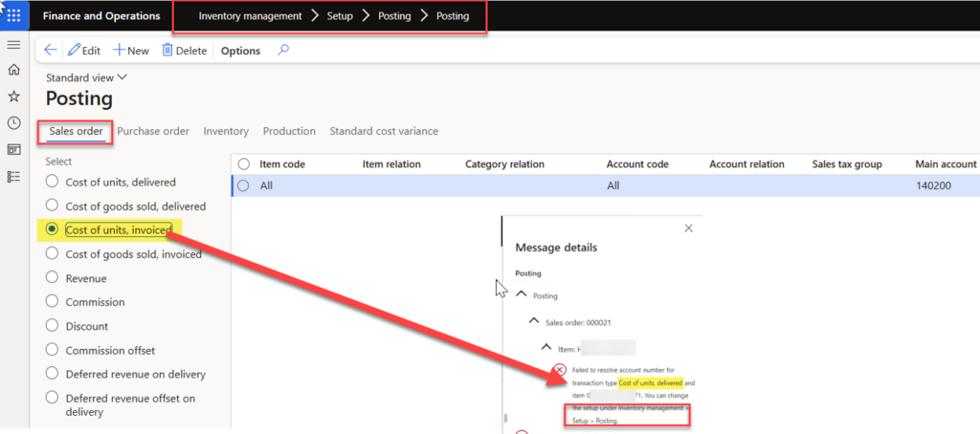Open the app launcher waffle icon
This screenshot has height=434, width=980.
pyautogui.click(x=13, y=15)
